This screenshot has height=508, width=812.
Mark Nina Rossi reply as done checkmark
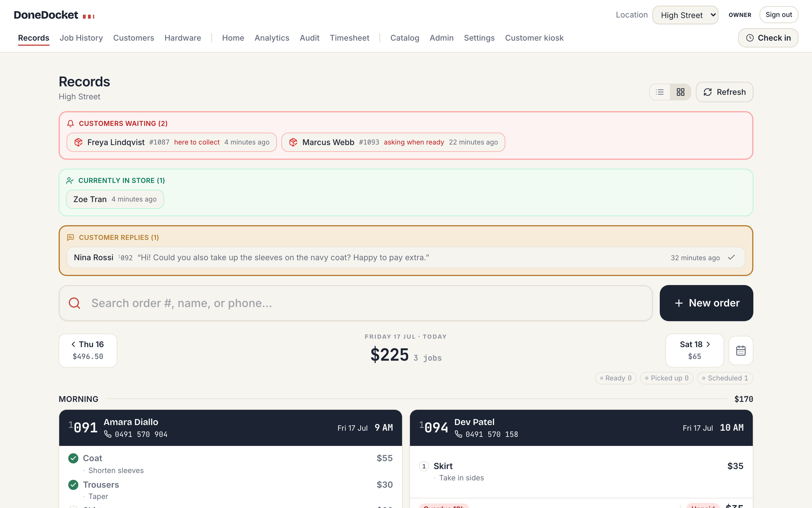(x=731, y=258)
